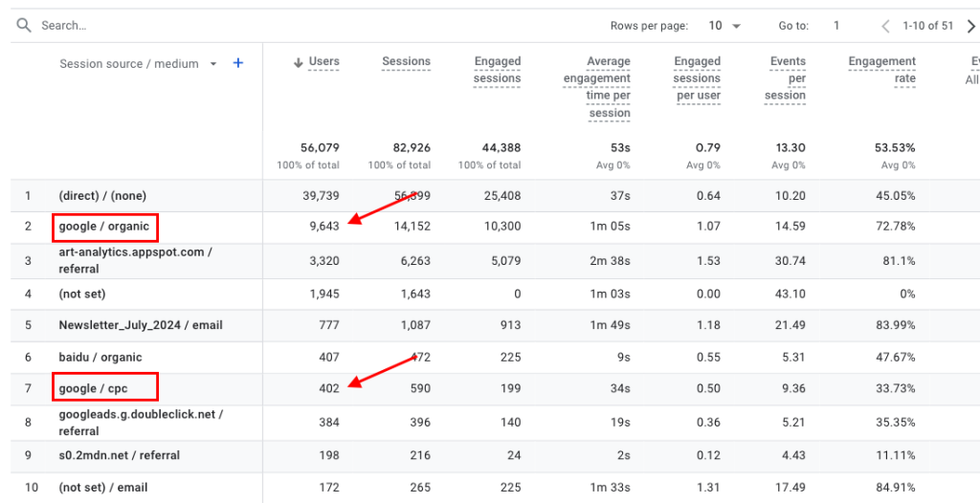Image resolution: width=980 pixels, height=503 pixels.
Task: Click the Users sort arrow icon
Action: pos(298,62)
